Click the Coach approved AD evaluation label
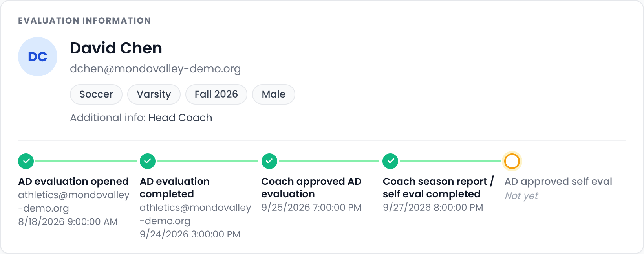 (311, 188)
